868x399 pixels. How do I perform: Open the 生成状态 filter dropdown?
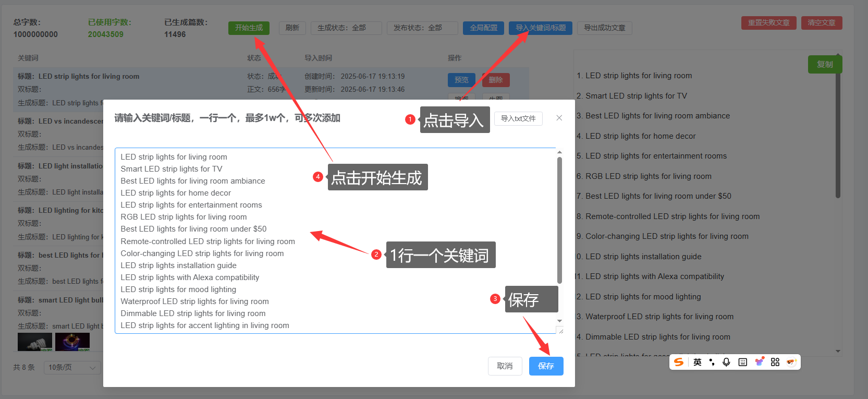coord(346,28)
